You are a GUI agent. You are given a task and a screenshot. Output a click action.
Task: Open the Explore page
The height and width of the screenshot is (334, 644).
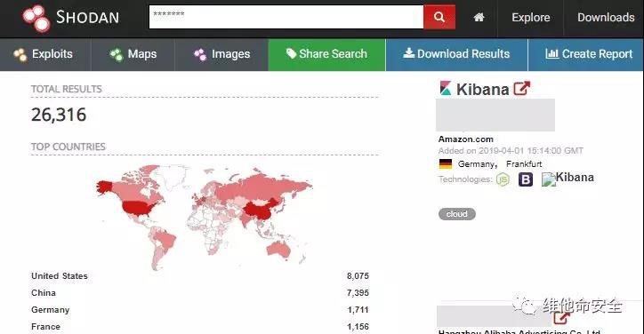[x=531, y=18]
